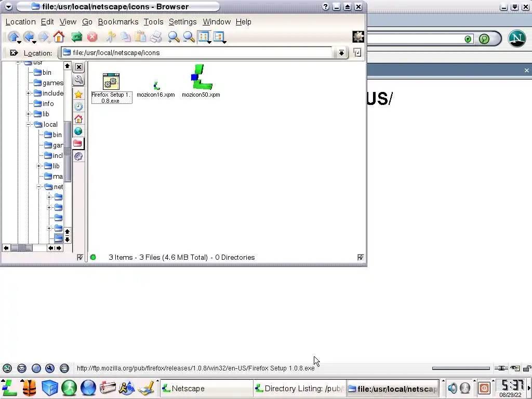Click Go button beside Location bar
The image size is (532, 399).
click(x=357, y=52)
